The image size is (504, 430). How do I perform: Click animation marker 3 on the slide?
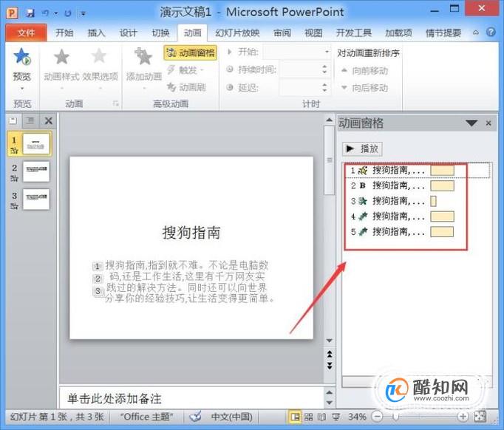pos(98,291)
